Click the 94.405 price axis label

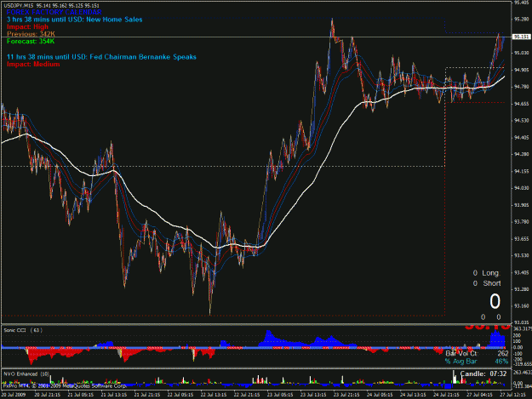pos(522,137)
